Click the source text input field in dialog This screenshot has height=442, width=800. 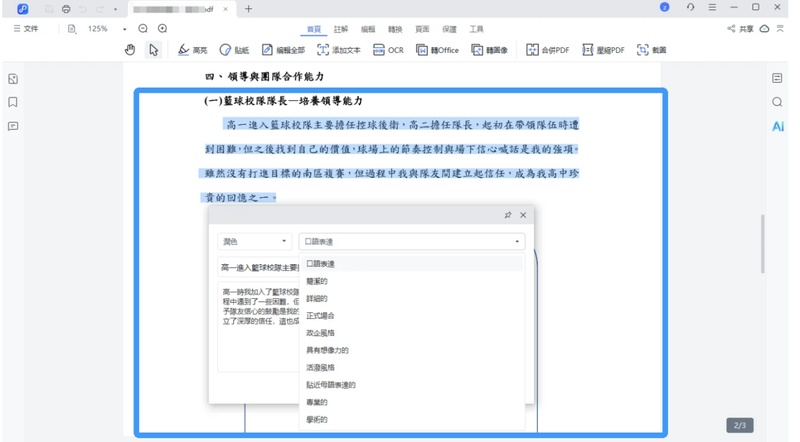[259, 267]
